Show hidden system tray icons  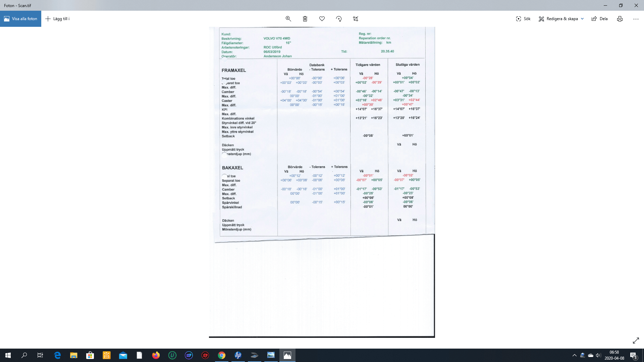tap(574, 355)
